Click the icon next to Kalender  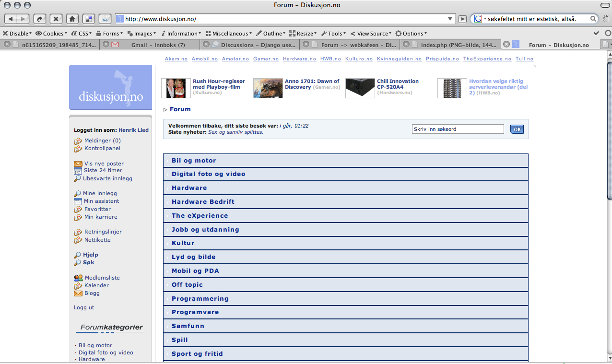pyautogui.click(x=78, y=285)
